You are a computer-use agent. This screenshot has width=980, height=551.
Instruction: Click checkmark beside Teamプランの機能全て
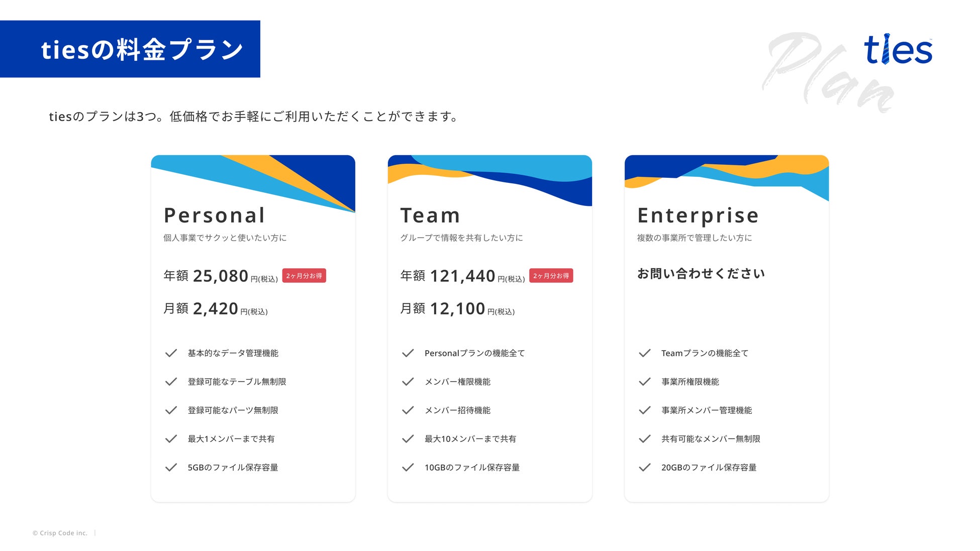pyautogui.click(x=644, y=353)
